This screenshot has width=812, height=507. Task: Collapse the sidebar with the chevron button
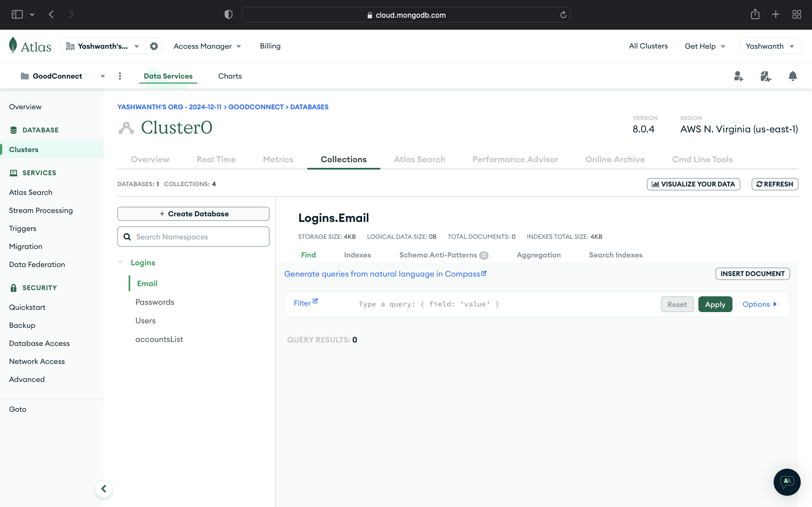(104, 489)
